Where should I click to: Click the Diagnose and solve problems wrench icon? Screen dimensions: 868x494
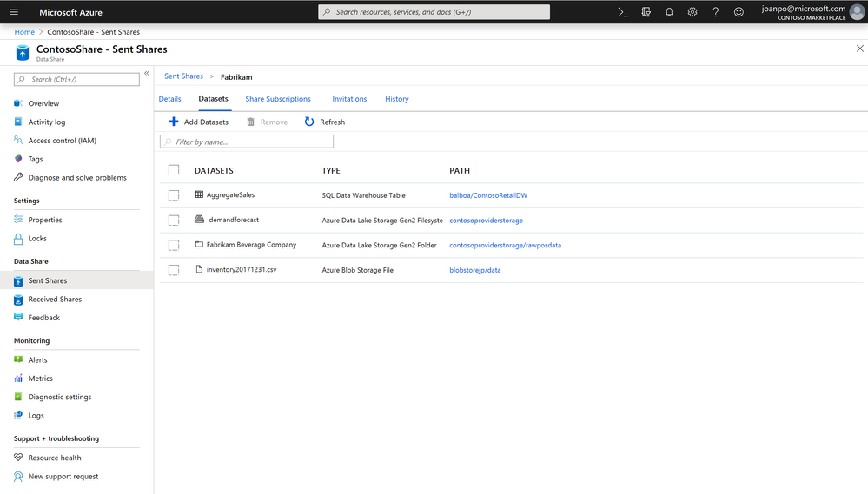(x=18, y=178)
